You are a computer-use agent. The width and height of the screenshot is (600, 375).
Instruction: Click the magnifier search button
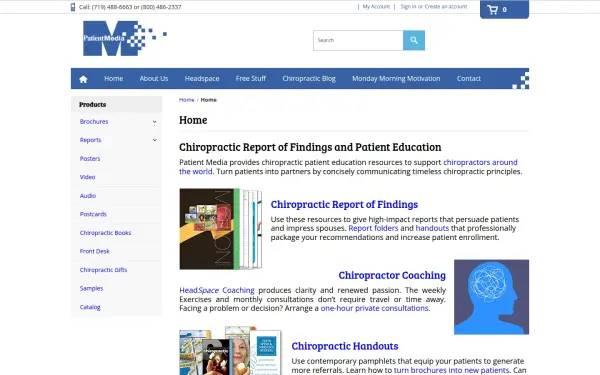(x=414, y=40)
